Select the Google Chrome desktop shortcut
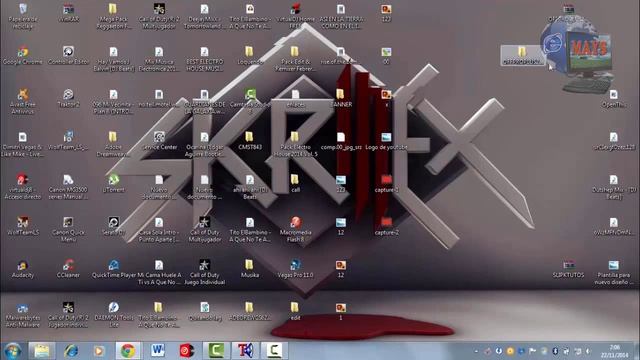The height and width of the screenshot is (360, 640). [x=22, y=56]
